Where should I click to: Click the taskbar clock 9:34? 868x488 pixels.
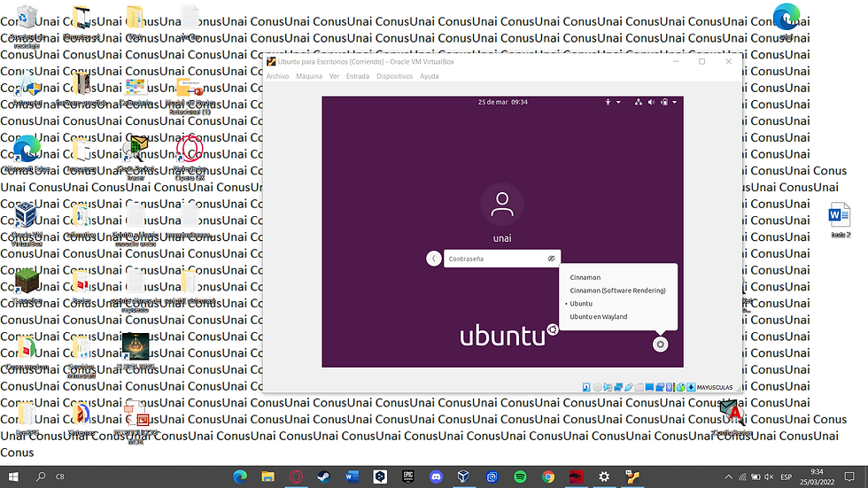click(x=817, y=476)
